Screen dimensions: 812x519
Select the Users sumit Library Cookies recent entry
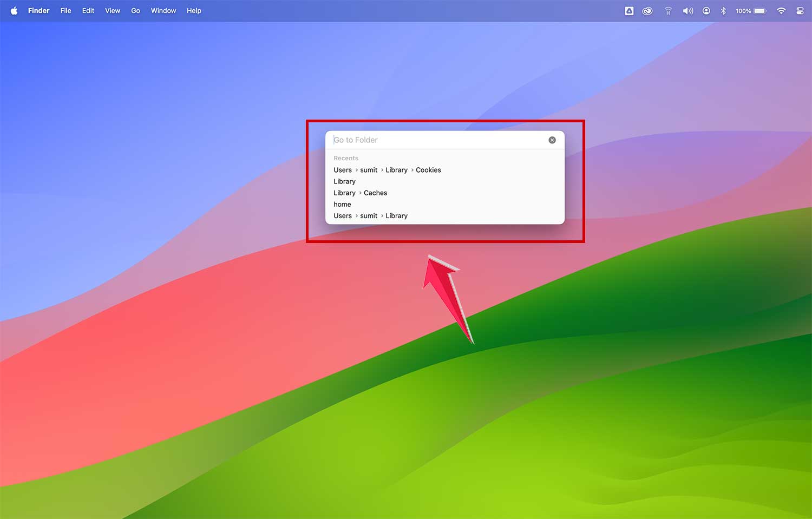[387, 170]
